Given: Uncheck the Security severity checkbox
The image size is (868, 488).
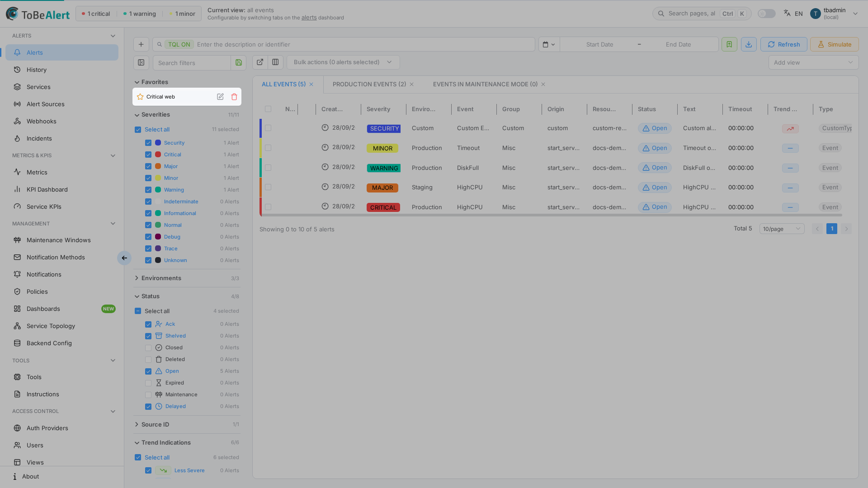Looking at the screenshot, I should [148, 143].
